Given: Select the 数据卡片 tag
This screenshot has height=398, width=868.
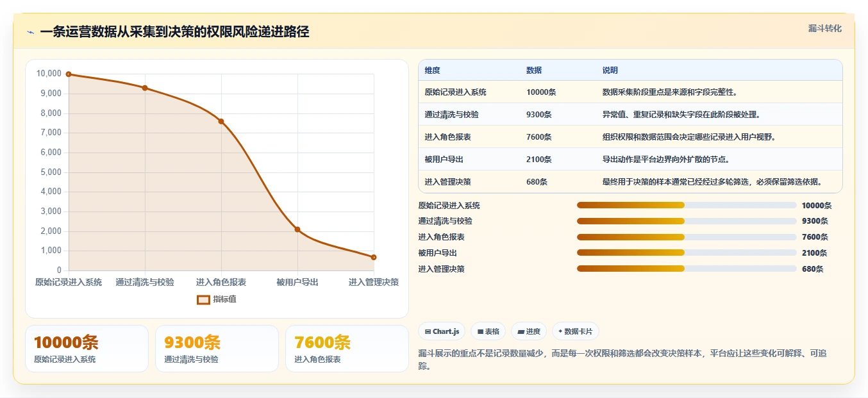Looking at the screenshot, I should point(575,331).
